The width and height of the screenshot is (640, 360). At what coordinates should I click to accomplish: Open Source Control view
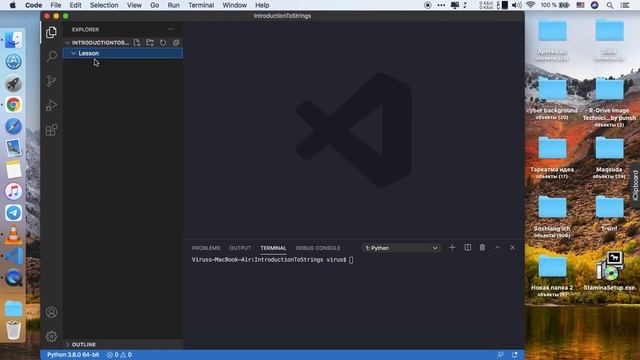(51, 81)
